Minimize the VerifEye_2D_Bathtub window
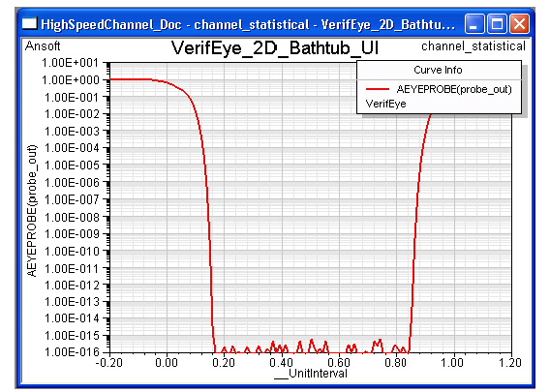The width and height of the screenshot is (550, 392). 474,24
